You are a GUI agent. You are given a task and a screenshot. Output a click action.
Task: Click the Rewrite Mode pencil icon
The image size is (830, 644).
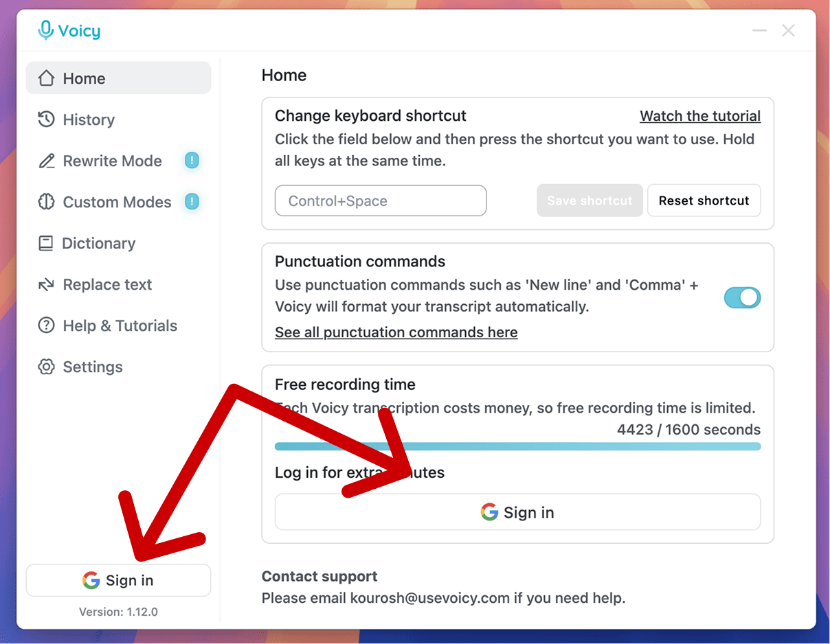tap(46, 161)
